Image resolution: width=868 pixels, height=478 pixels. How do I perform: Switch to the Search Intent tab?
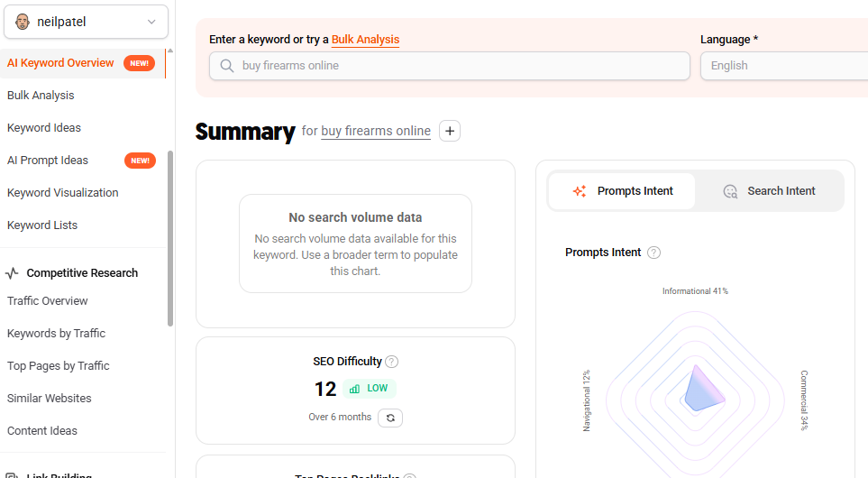click(x=769, y=191)
